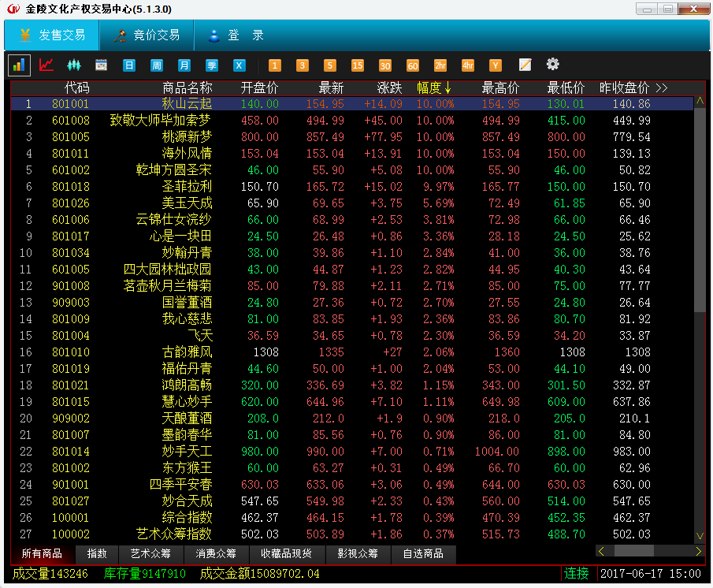Viewport: 713px width, 588px height.
Task: Select the 指数 bottom tab
Action: (97, 554)
